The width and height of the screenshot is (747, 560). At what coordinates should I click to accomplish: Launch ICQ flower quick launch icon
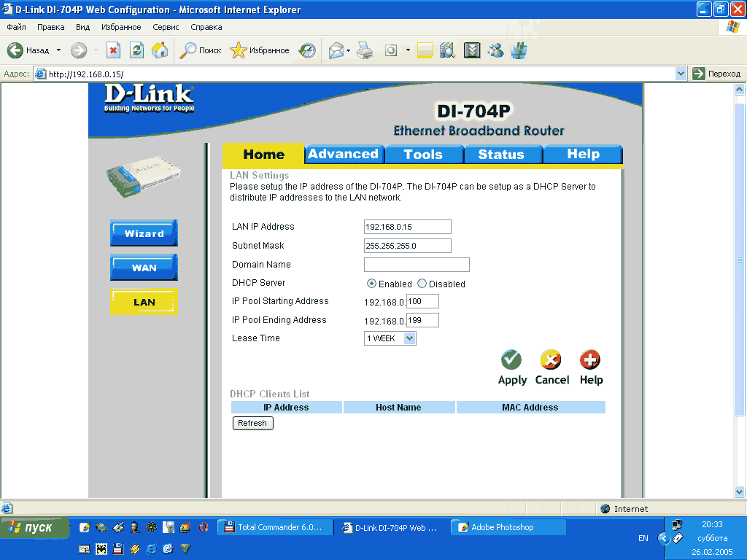pyautogui.click(x=152, y=527)
